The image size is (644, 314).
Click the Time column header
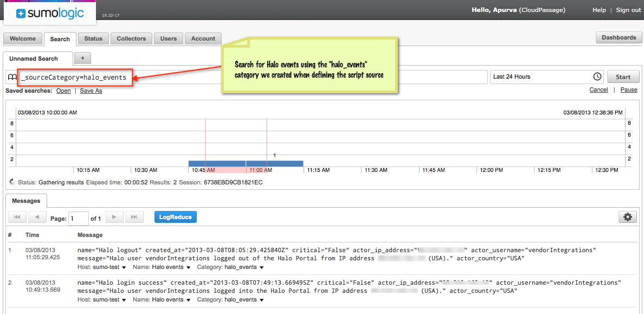(x=32, y=235)
